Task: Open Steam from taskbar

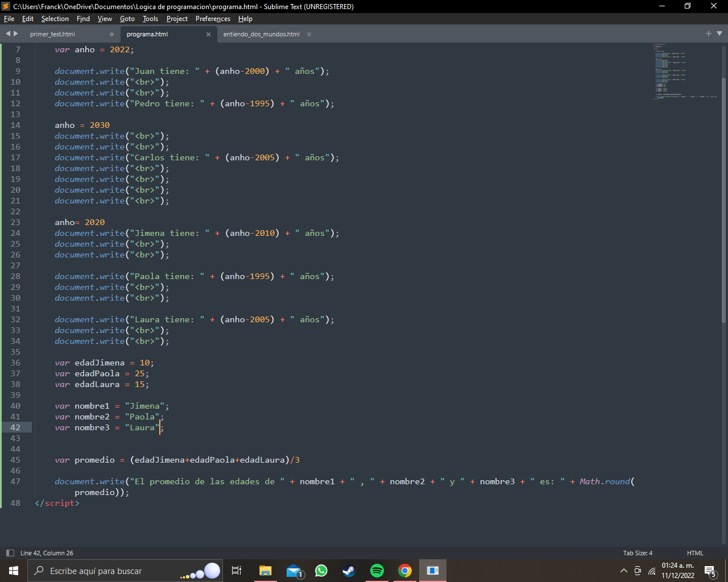Action: [x=349, y=571]
